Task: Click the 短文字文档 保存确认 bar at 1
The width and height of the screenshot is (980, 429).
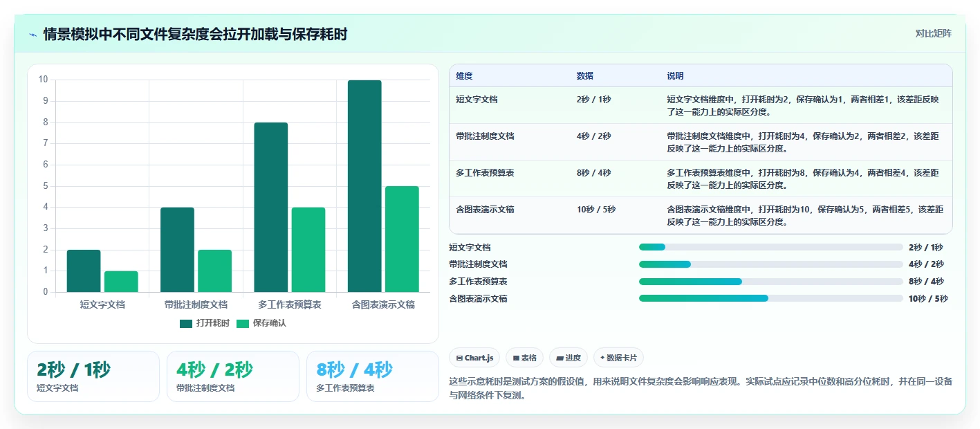Action: point(121,282)
